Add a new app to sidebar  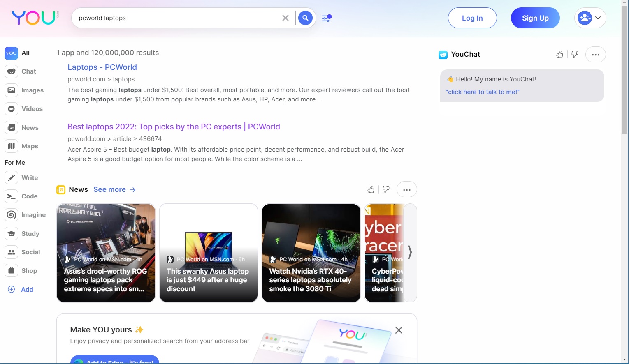[x=21, y=290]
